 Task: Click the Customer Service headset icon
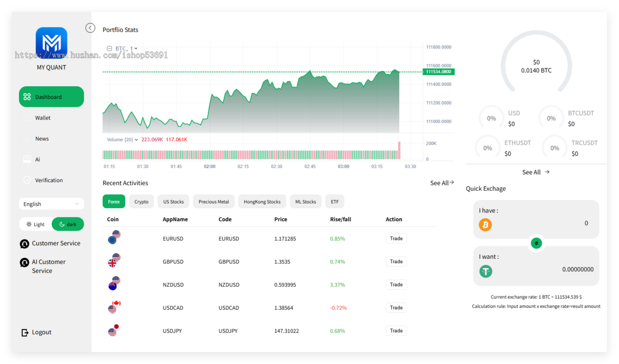coord(24,244)
